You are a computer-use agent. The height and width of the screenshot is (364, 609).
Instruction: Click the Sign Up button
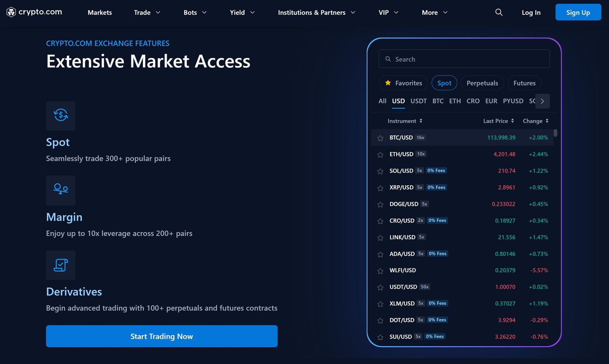pyautogui.click(x=578, y=12)
